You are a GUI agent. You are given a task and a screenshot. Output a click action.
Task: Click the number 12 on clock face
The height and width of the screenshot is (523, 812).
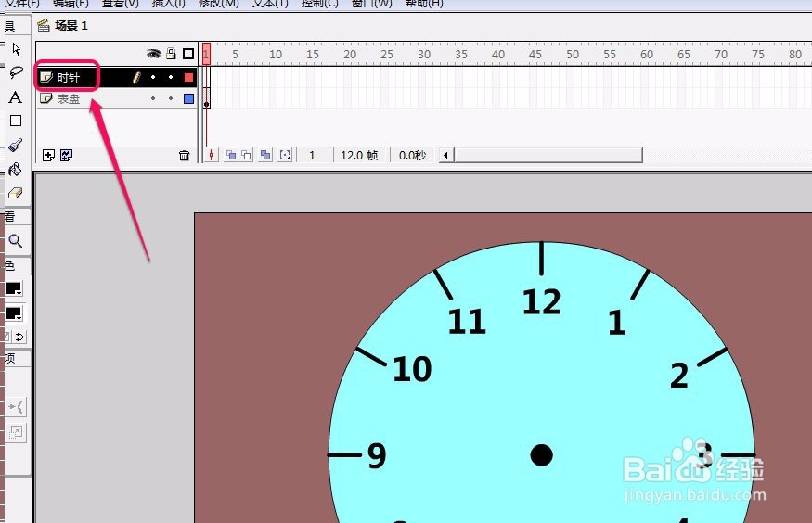(542, 301)
